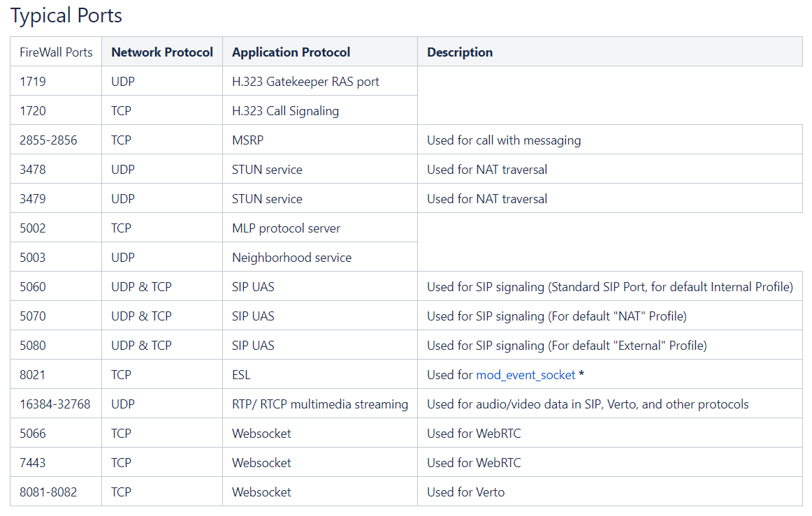
Task: Select the 5060 port cell
Action: pyautogui.click(x=56, y=286)
